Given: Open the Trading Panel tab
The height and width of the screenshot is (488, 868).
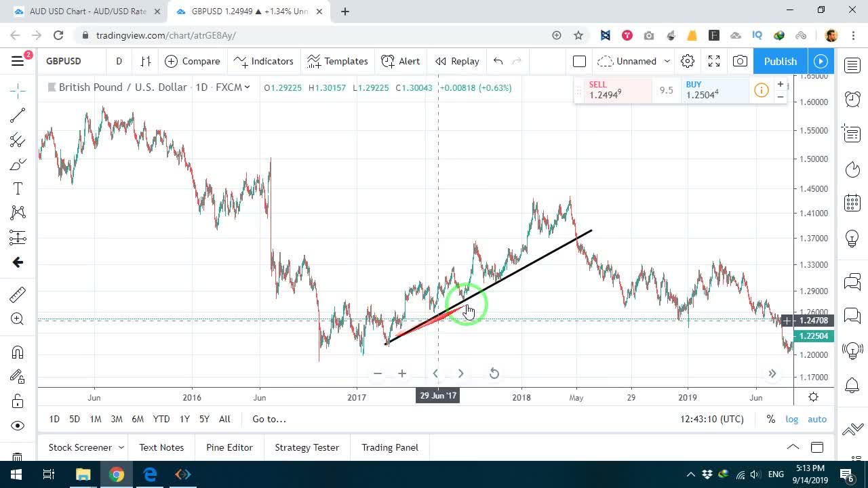Looking at the screenshot, I should pyautogui.click(x=390, y=447).
